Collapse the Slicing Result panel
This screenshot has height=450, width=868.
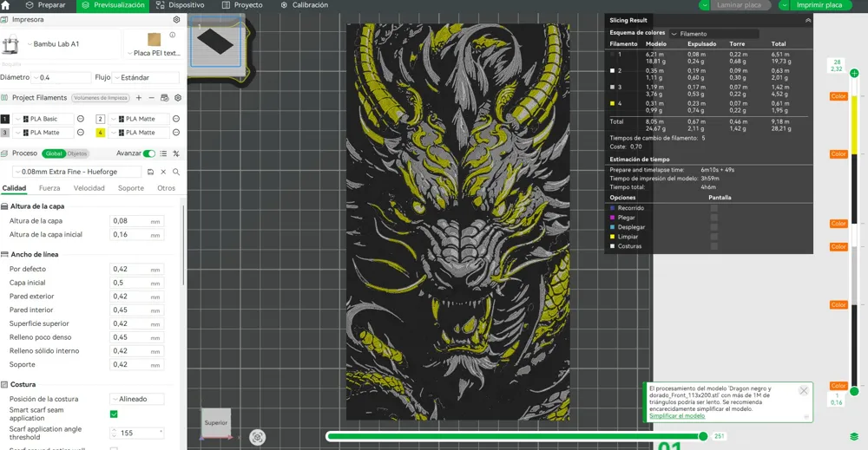pos(808,21)
